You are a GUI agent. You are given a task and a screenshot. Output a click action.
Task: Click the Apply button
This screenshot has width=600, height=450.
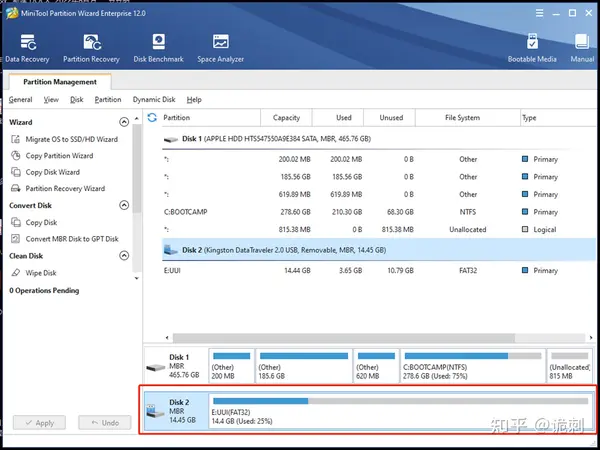pos(39,423)
